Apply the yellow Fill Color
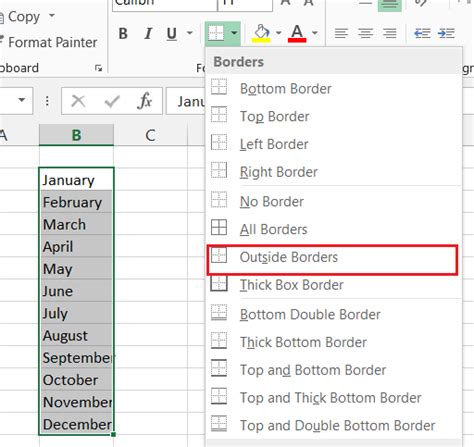 point(262,33)
